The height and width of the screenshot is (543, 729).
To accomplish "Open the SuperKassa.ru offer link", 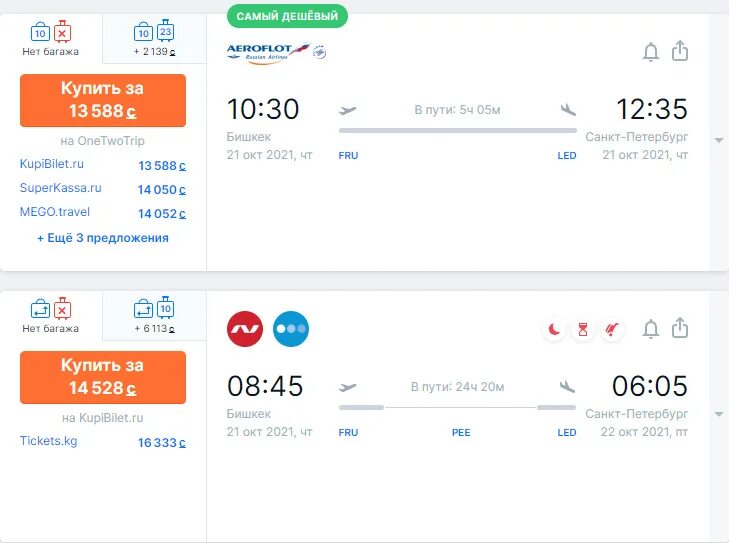I will (x=60, y=188).
